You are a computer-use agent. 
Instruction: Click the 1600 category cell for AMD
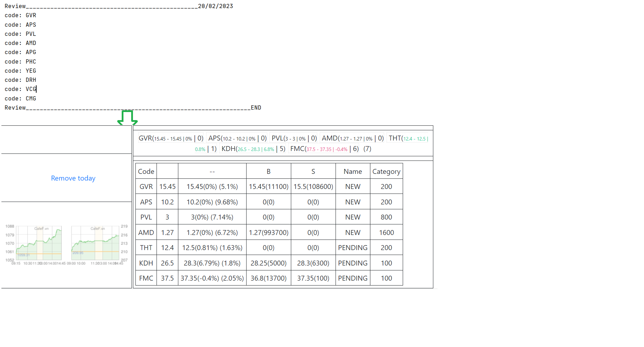point(387,233)
